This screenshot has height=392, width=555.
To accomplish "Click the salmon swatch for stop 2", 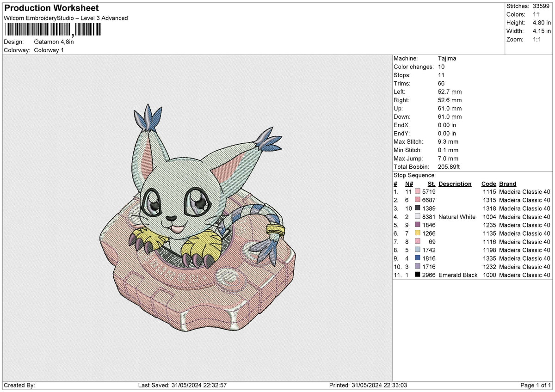I will (x=418, y=200).
